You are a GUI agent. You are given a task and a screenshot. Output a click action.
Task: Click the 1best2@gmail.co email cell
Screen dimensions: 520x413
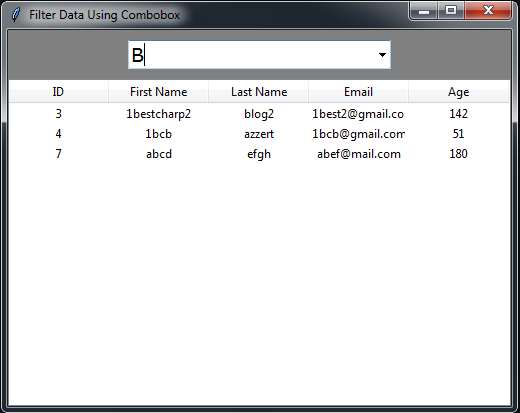358,114
